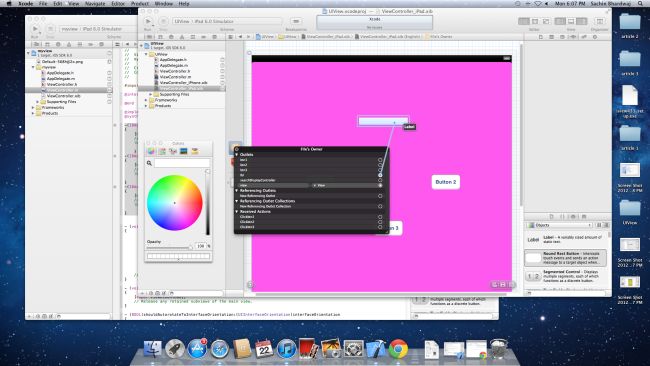650x366 pixels.
Task: Show the File Template library
Action: [551, 217]
